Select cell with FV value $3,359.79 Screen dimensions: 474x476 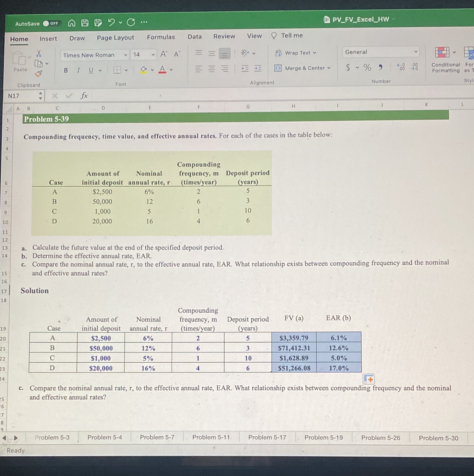(294, 338)
